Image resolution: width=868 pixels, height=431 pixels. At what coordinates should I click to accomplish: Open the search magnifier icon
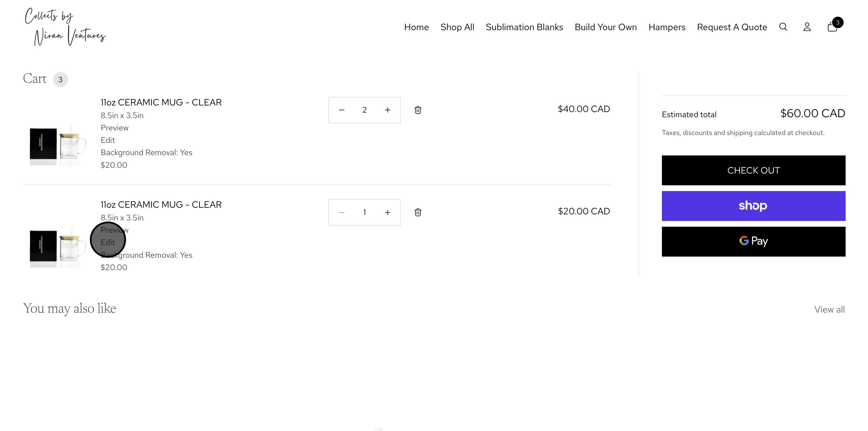pos(783,27)
